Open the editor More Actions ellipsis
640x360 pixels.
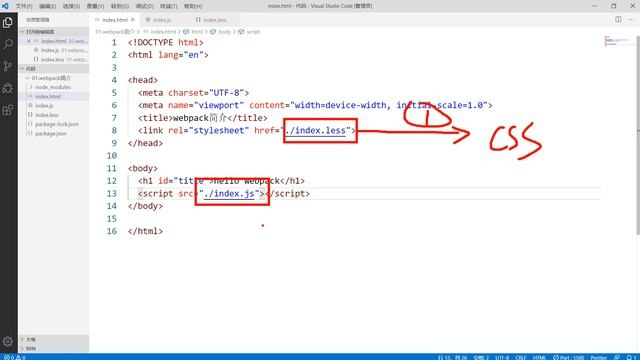pyautogui.click(x=631, y=20)
